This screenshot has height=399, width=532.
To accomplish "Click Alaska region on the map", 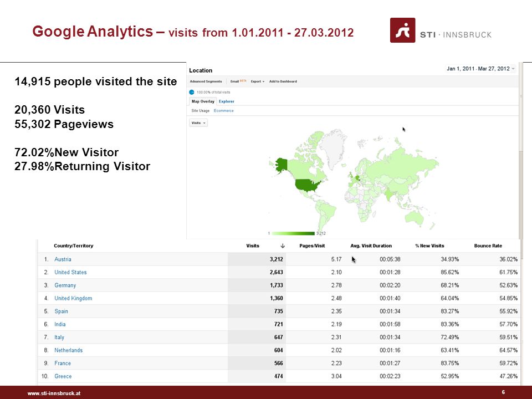I will point(282,165).
